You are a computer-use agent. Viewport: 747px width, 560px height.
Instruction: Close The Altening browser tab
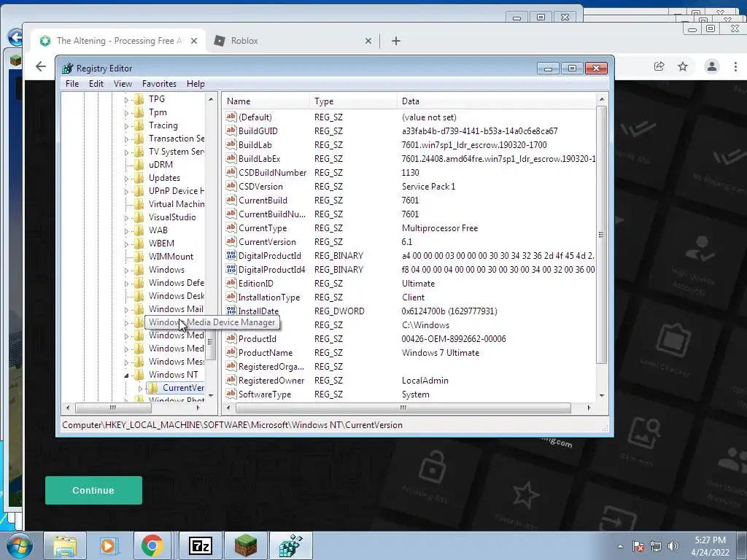point(194,41)
